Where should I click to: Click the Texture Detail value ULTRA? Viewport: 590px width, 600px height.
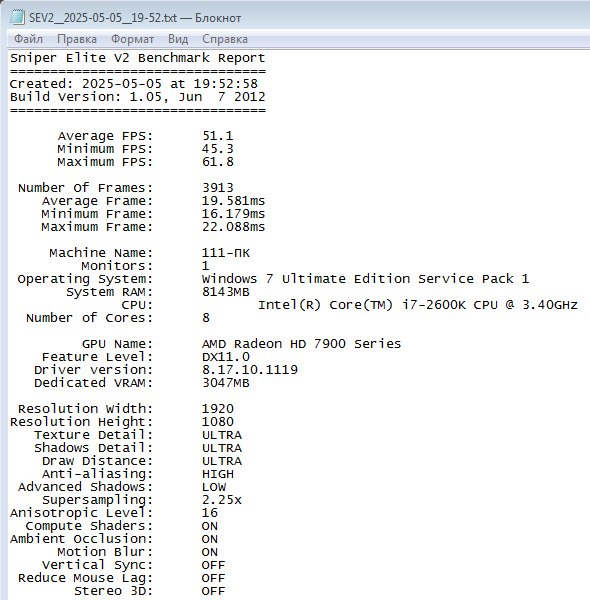(222, 435)
